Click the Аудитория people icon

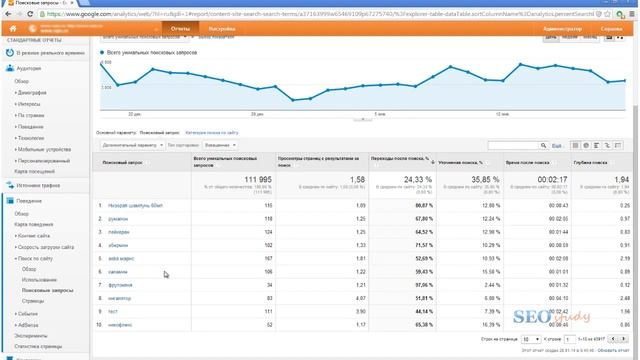point(10,68)
